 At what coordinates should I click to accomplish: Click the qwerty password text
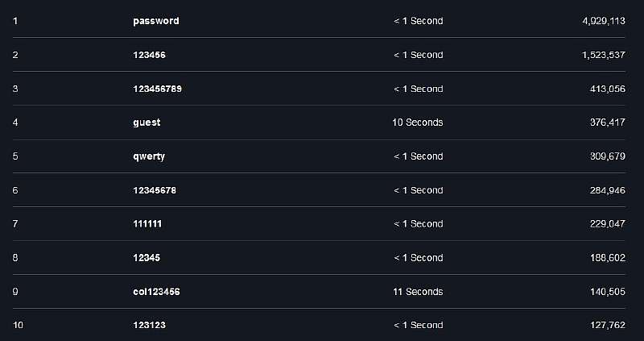click(x=149, y=156)
